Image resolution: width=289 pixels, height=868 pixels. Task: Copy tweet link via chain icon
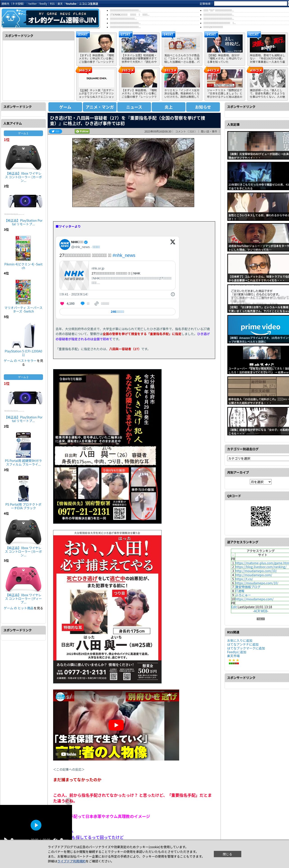click(97, 303)
